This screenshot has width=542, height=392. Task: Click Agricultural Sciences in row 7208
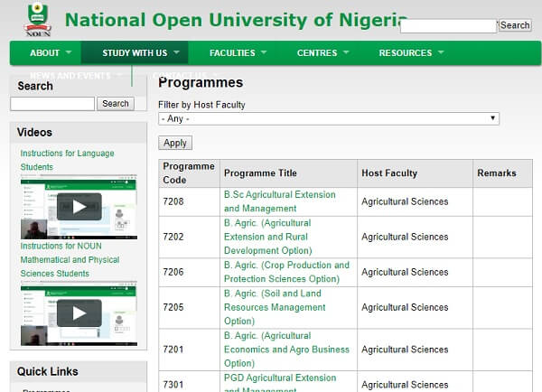[405, 201]
